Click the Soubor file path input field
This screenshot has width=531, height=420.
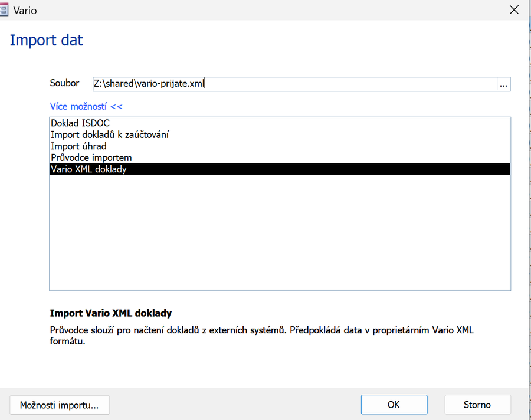294,84
